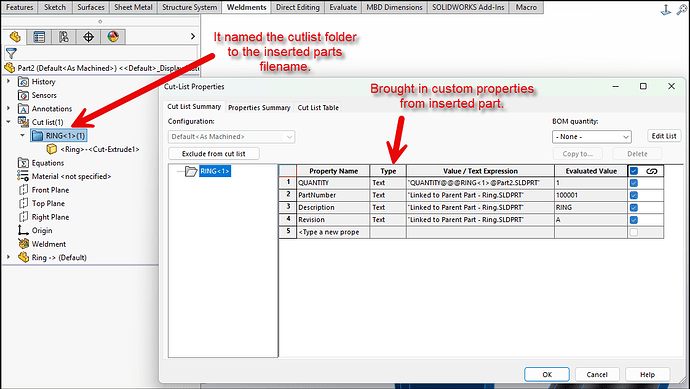Click Exclude from cut list button
690x389 pixels.
pyautogui.click(x=214, y=154)
